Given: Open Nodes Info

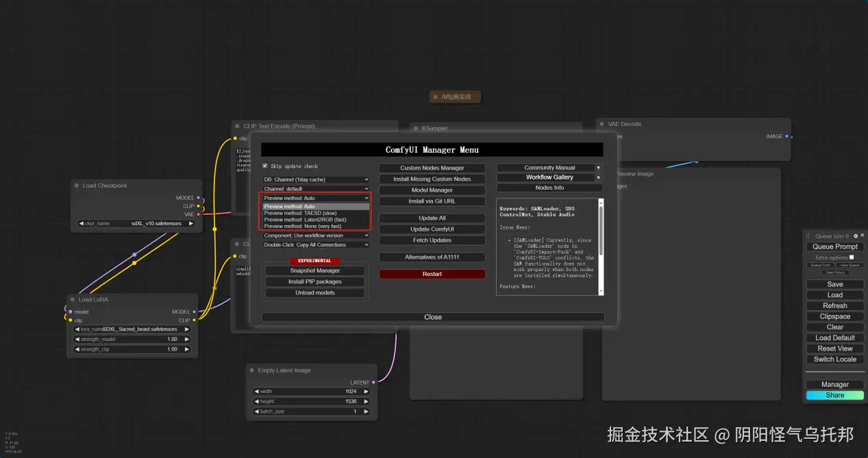Looking at the screenshot, I should 549,188.
